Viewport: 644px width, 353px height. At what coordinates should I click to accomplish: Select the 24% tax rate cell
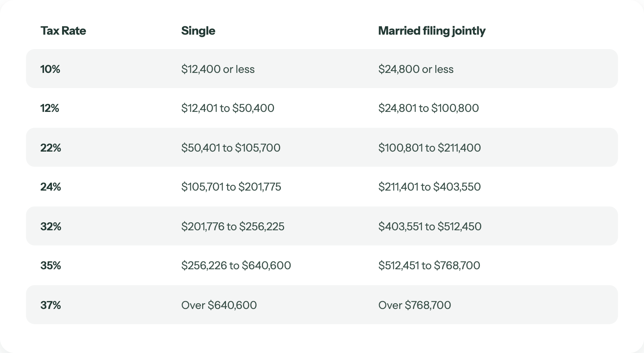click(x=51, y=187)
